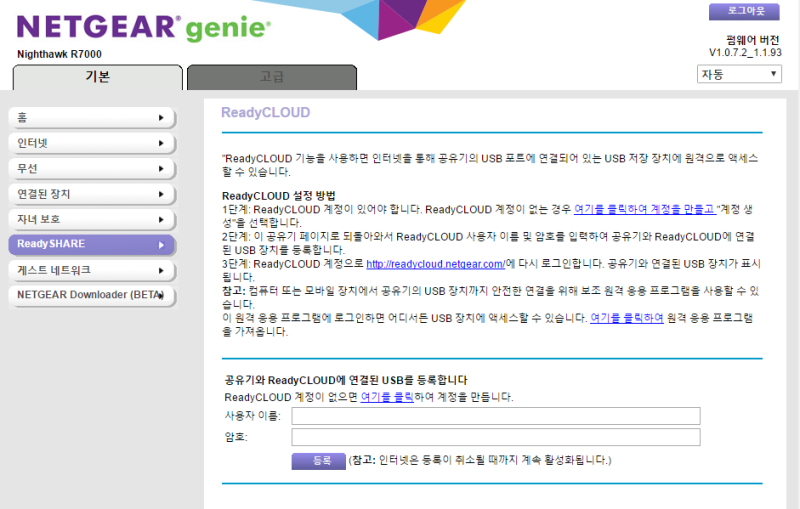This screenshot has width=800, height=509.
Task: Click arrow icon on NETGEAR Downloader menu
Action: pos(161,295)
